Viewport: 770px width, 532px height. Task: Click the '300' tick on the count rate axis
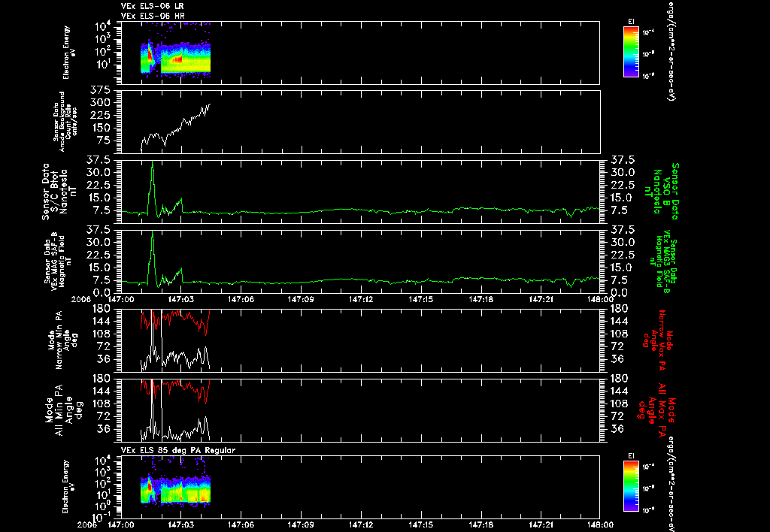click(101, 103)
